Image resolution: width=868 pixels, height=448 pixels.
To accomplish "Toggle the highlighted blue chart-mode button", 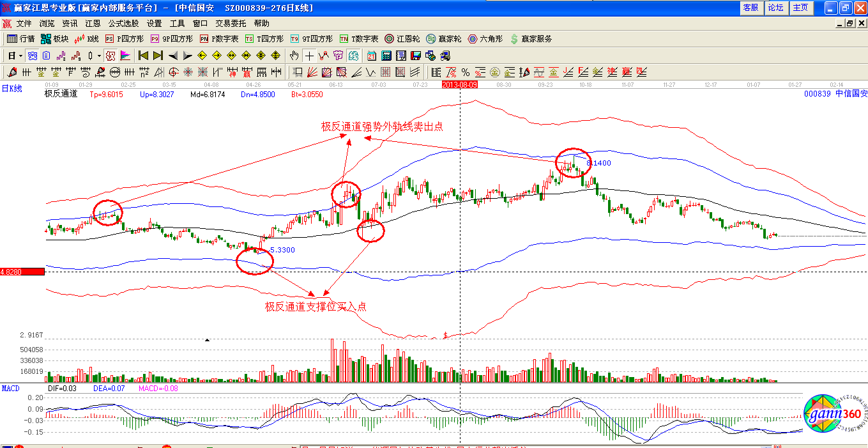I will (32, 56).
